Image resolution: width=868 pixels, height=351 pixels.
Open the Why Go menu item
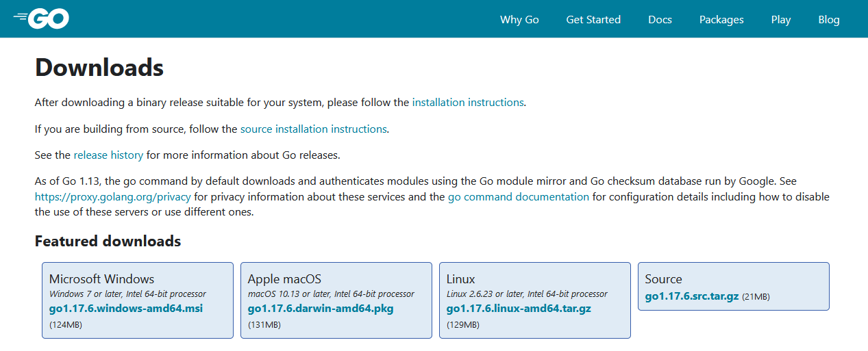coord(519,20)
